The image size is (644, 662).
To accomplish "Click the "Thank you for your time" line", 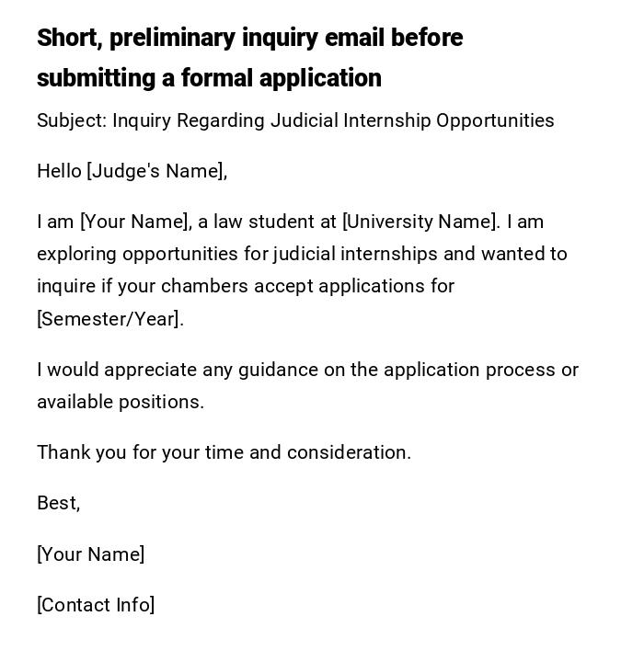I will [x=140, y=452].
